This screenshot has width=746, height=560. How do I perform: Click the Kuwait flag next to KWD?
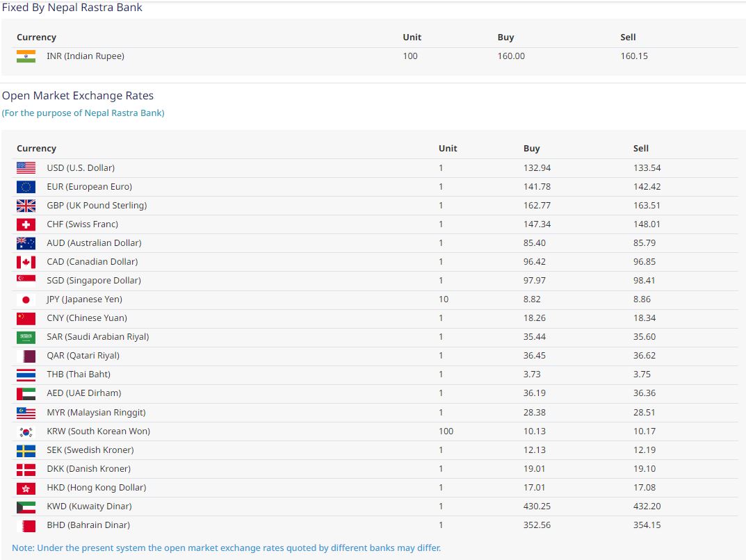pos(26,507)
